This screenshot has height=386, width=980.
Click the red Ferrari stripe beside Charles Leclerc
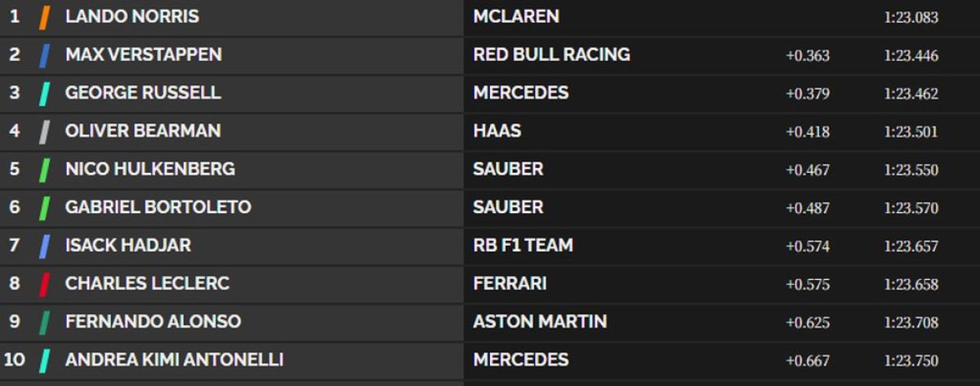coord(44,284)
